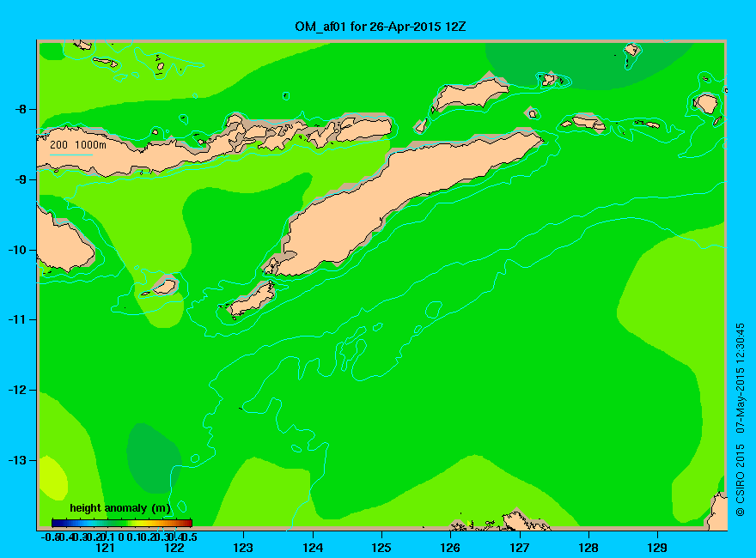Click the '200 1000m' depth contour legend text

tap(78, 144)
